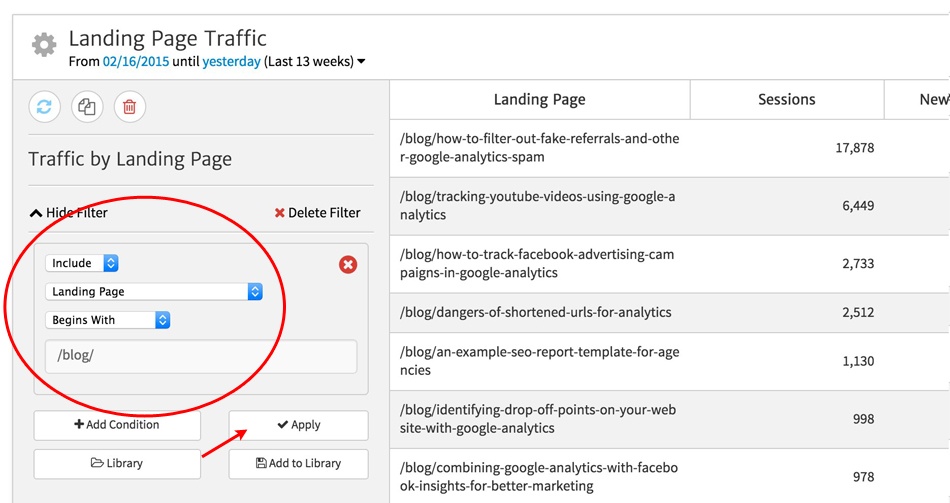950x503 pixels.
Task: Click the /blog/ filter value field
Action: pyautogui.click(x=200, y=356)
